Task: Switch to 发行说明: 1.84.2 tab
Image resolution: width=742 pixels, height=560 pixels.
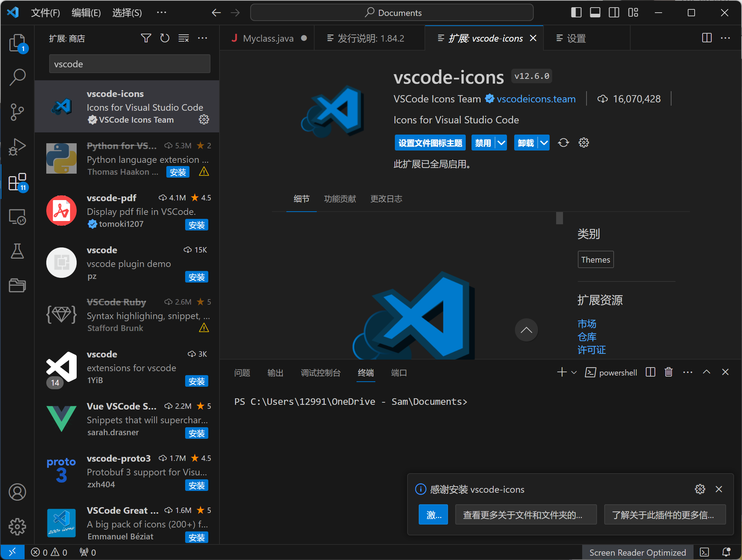Action: (x=370, y=38)
